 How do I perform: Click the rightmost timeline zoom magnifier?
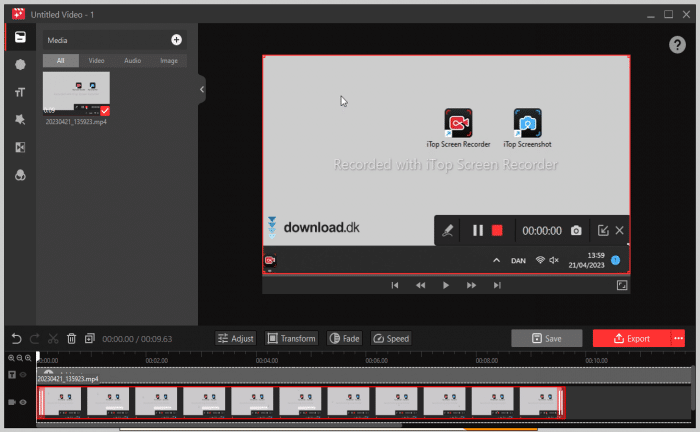coord(28,358)
